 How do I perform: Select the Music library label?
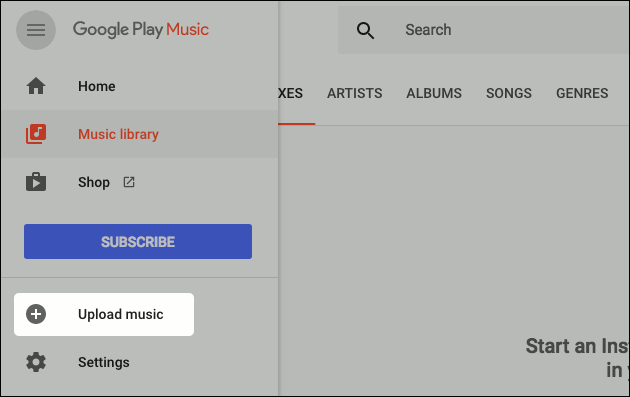(x=118, y=134)
